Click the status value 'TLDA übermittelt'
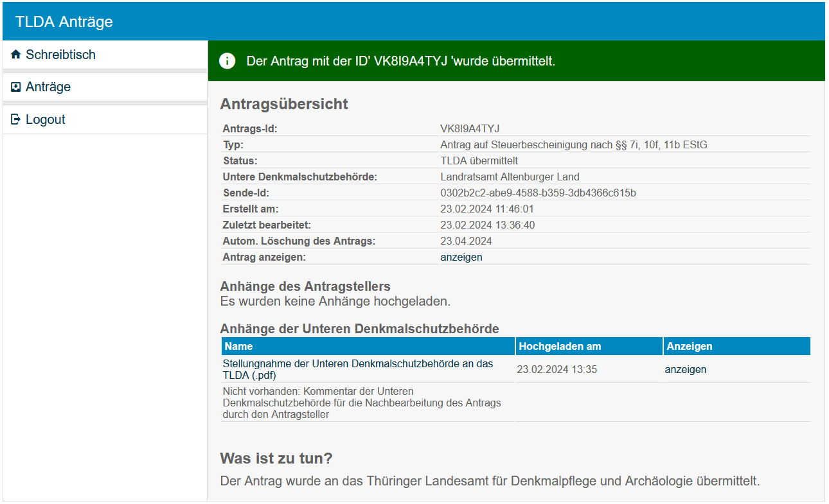 (479, 161)
